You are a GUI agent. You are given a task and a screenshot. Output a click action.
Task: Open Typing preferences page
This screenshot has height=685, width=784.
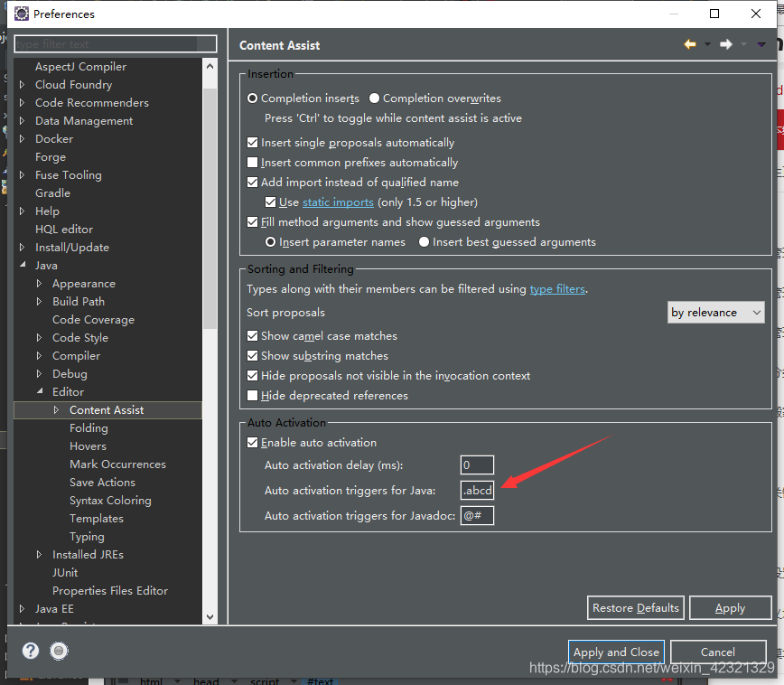coord(87,537)
